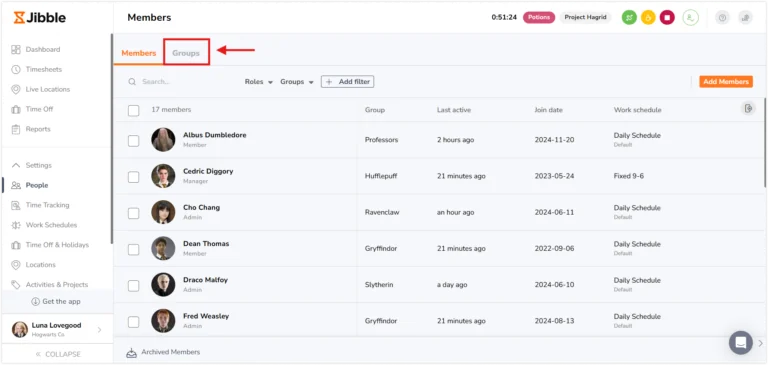The width and height of the screenshot is (768, 365).
Task: Click the member search field
Action: point(181,82)
